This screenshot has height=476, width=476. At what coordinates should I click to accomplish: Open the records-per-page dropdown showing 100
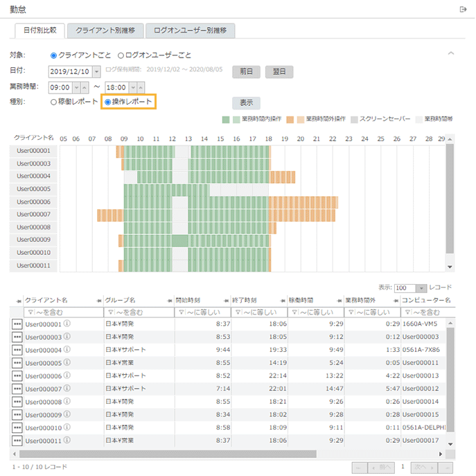[x=421, y=288]
